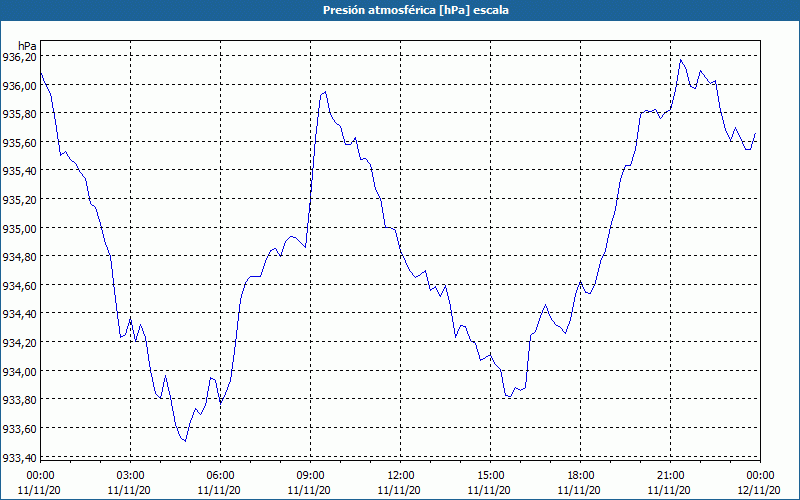Viewport: 800px width, 500px height.
Task: Click the 933,80 y-axis label
Action: (19, 400)
